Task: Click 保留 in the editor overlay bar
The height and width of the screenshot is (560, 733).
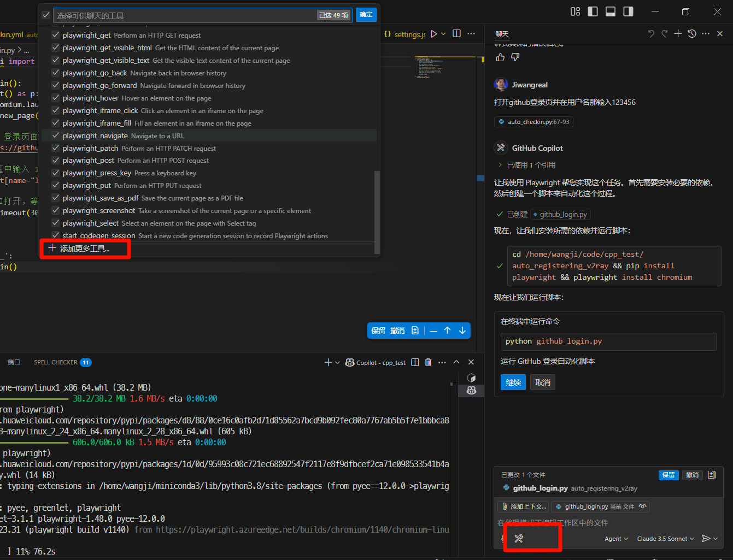Action: coord(378,331)
